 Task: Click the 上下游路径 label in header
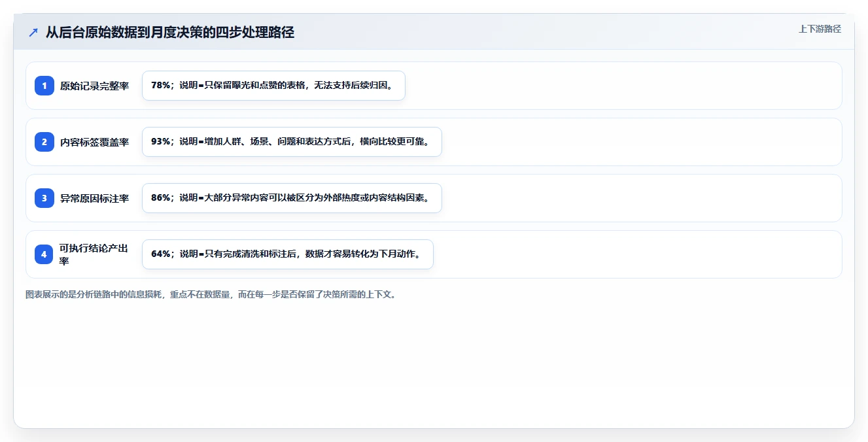(820, 29)
